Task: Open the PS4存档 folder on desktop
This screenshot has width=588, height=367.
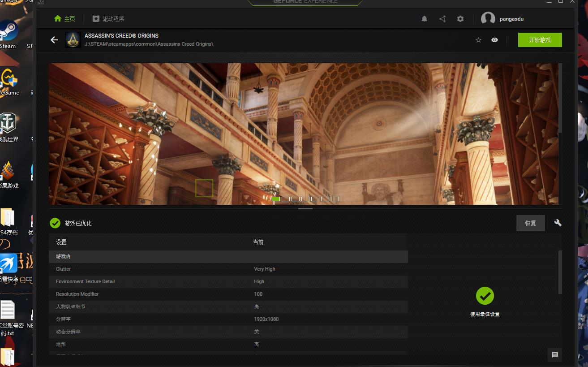Action: [8, 221]
